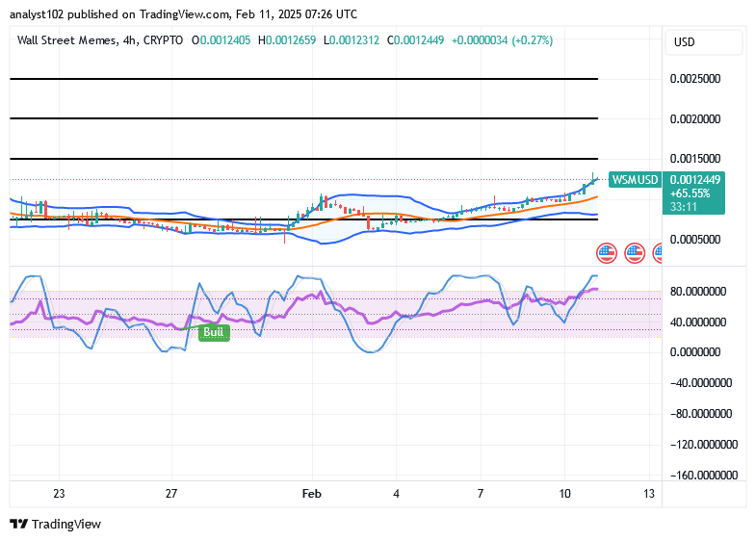This screenshot has height=541, width=756.
Task: Click the 0.0015000 price axis label
Action: (695, 159)
